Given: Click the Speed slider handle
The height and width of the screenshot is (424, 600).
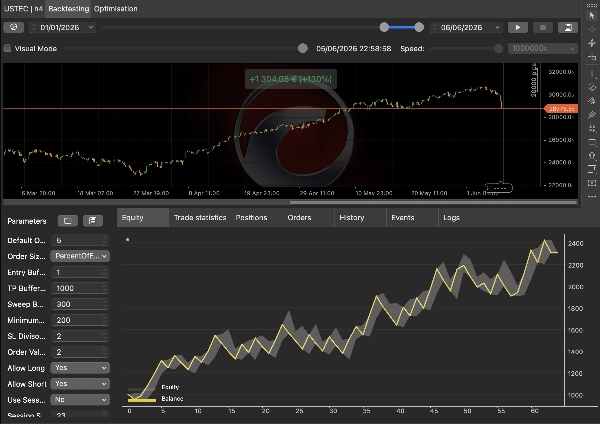Looking at the screenshot, I should click(498, 48).
